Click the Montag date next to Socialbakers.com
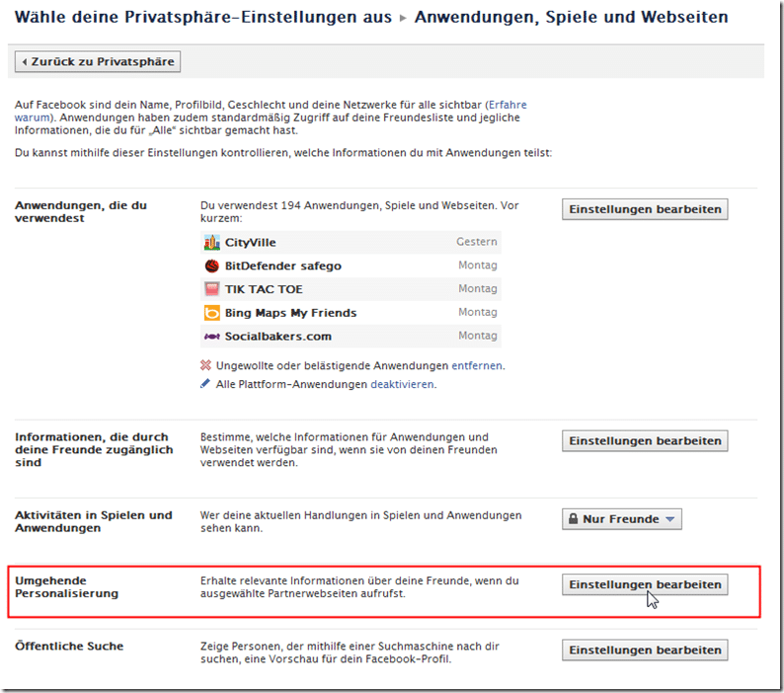The height and width of the screenshot is (693, 784). pyautogui.click(x=478, y=336)
